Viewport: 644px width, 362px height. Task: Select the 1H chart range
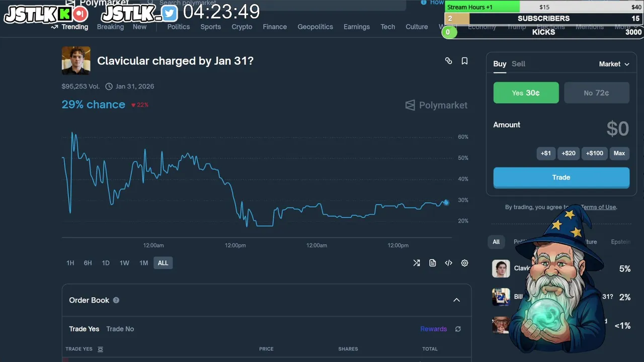[70, 263]
